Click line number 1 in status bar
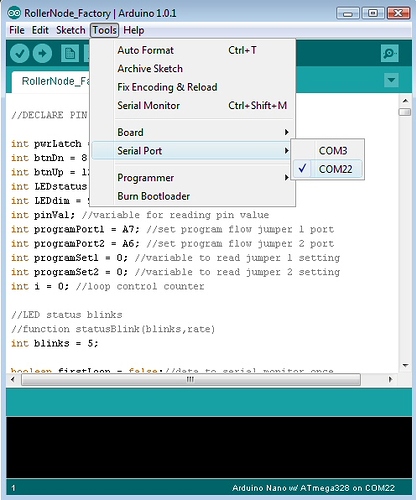Viewport: 416px width, 500px height. coord(13,488)
